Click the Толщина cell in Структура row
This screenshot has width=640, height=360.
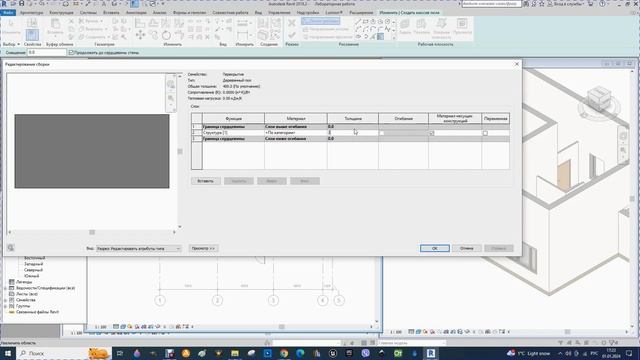point(353,133)
